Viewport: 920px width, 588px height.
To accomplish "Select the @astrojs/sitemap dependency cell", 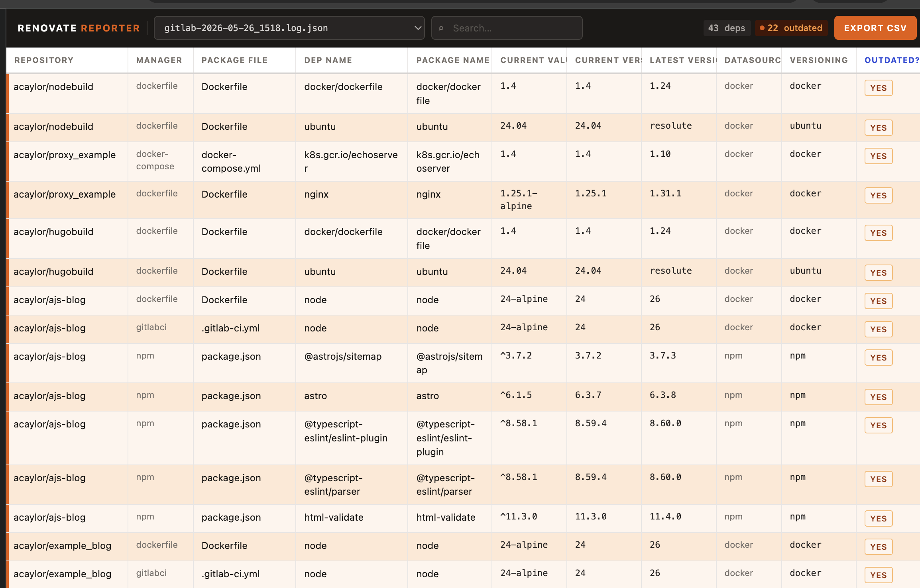I will 343,357.
